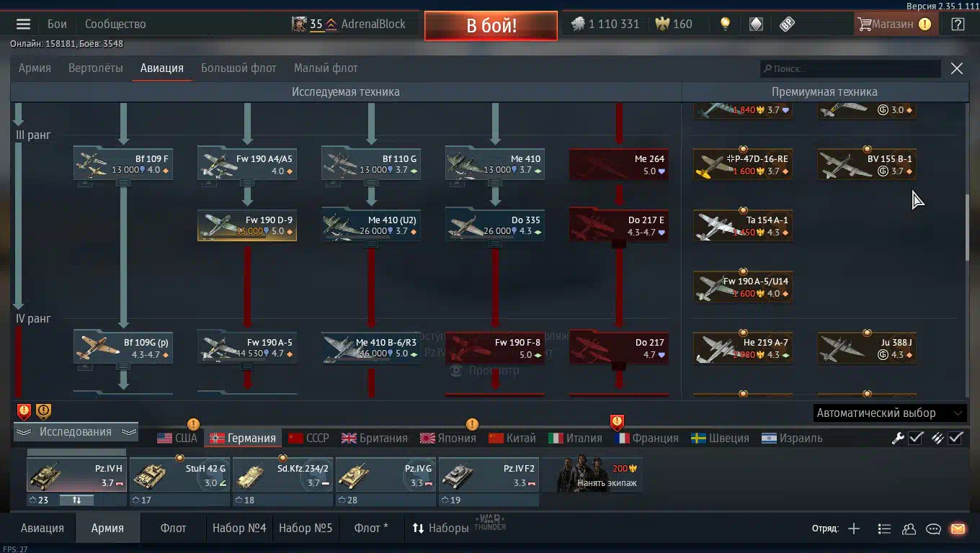Viewport: 980px width, 553px height.
Task: Open the Бои menu
Action: click(x=57, y=24)
